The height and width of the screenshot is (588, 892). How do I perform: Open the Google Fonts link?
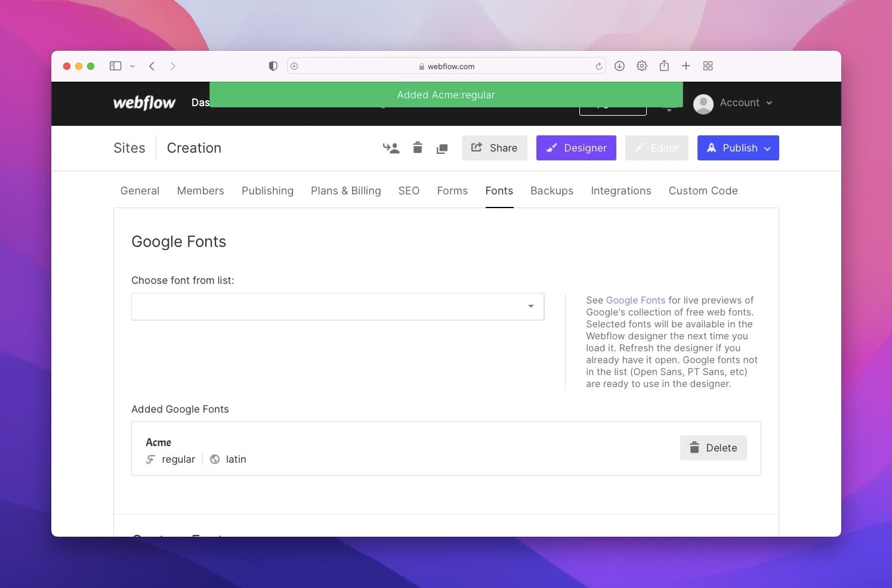[635, 300]
